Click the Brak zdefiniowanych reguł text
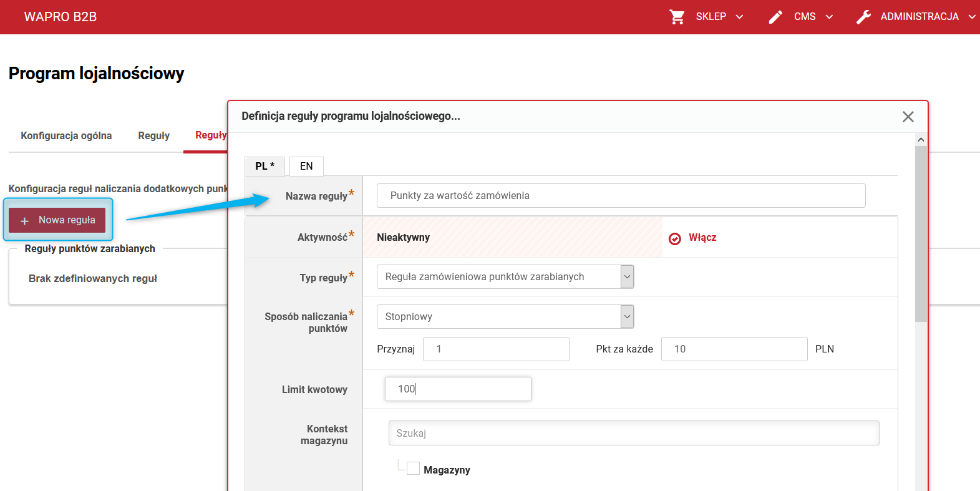Screen dimensions: 980x491 pyautogui.click(x=93, y=279)
